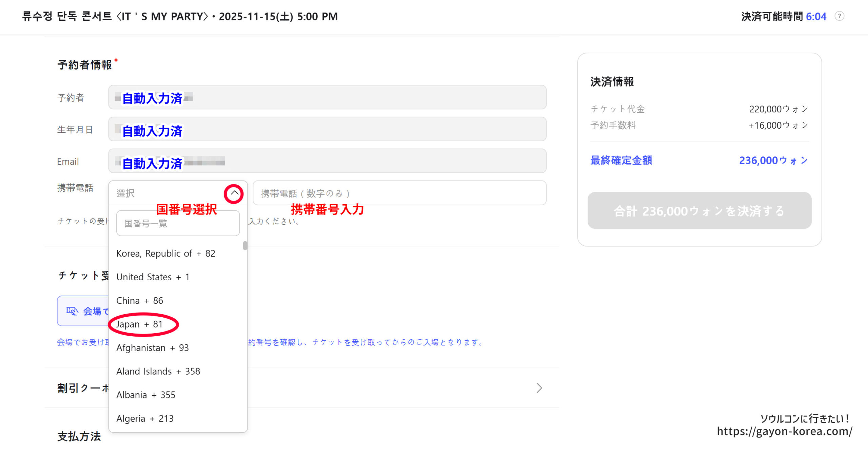Select Algeria + 213
Screen dimensions: 868x449
(x=145, y=418)
